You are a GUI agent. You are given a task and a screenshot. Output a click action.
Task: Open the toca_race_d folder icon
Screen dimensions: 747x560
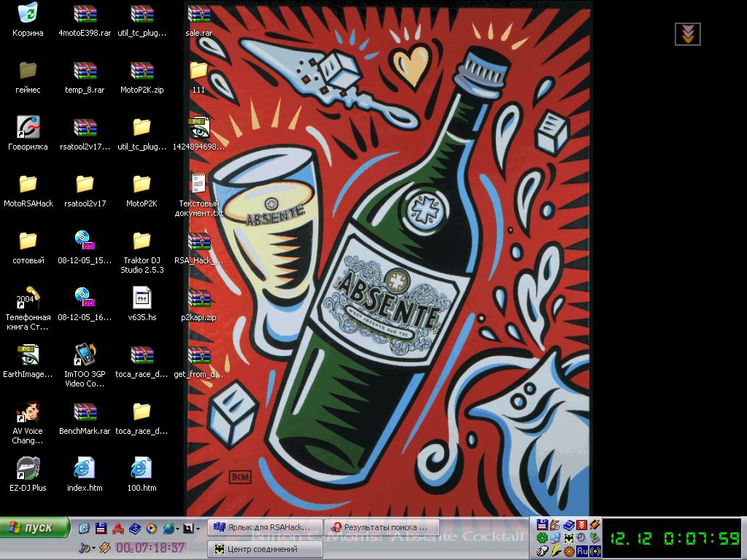pyautogui.click(x=142, y=417)
